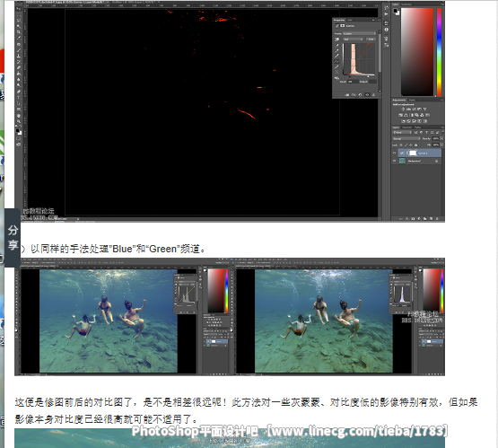Hide the Curves 1 layer eye
The width and height of the screenshot is (498, 448).
395,153
